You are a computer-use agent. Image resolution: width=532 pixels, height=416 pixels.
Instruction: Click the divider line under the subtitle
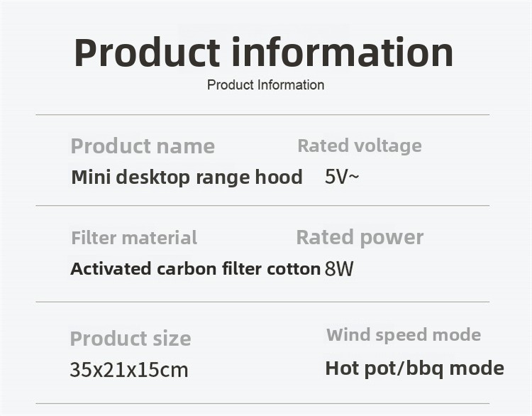click(262, 115)
